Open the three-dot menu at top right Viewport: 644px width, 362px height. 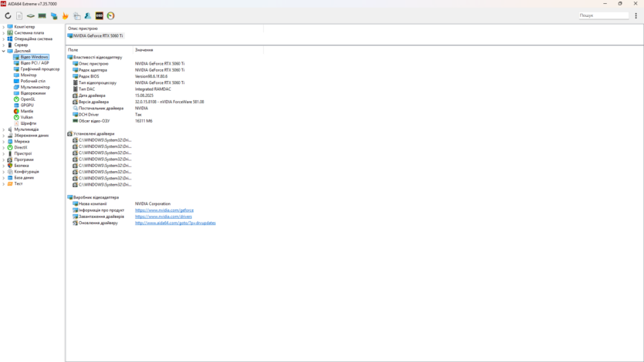click(x=636, y=15)
